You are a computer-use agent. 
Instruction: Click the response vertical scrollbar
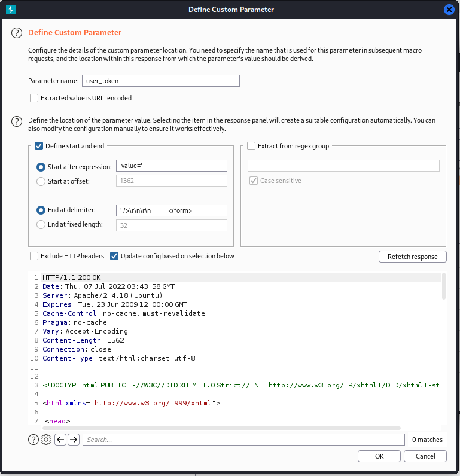[444, 286]
